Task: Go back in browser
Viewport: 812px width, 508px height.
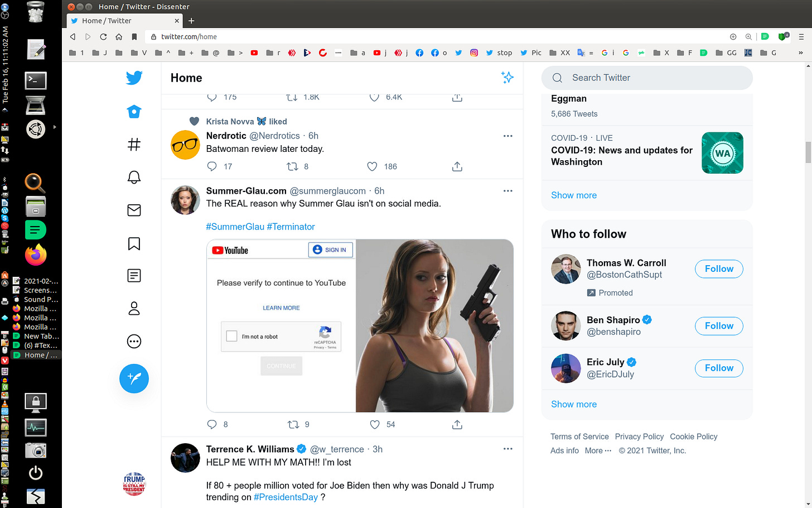Action: click(x=72, y=37)
